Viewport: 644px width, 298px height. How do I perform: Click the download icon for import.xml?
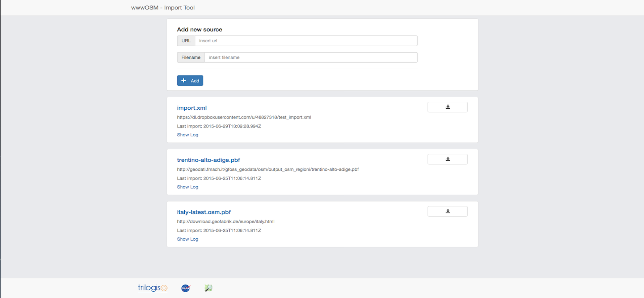point(447,107)
